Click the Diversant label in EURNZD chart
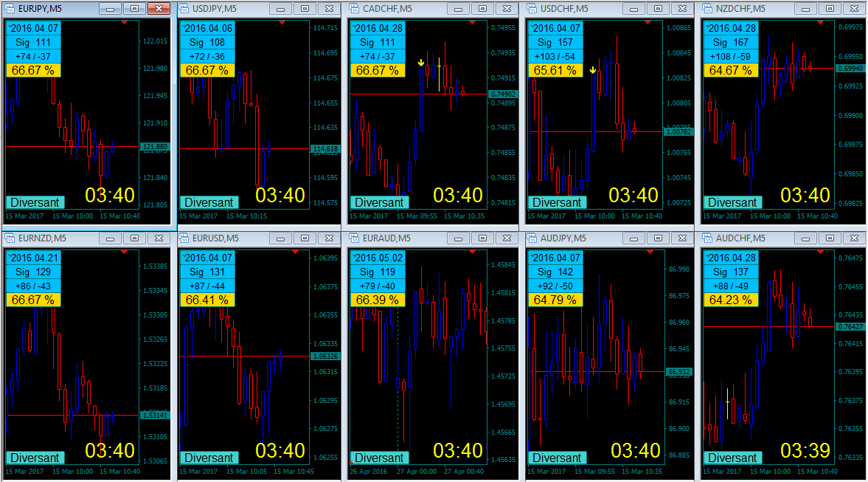The width and height of the screenshot is (868, 482). point(35,458)
